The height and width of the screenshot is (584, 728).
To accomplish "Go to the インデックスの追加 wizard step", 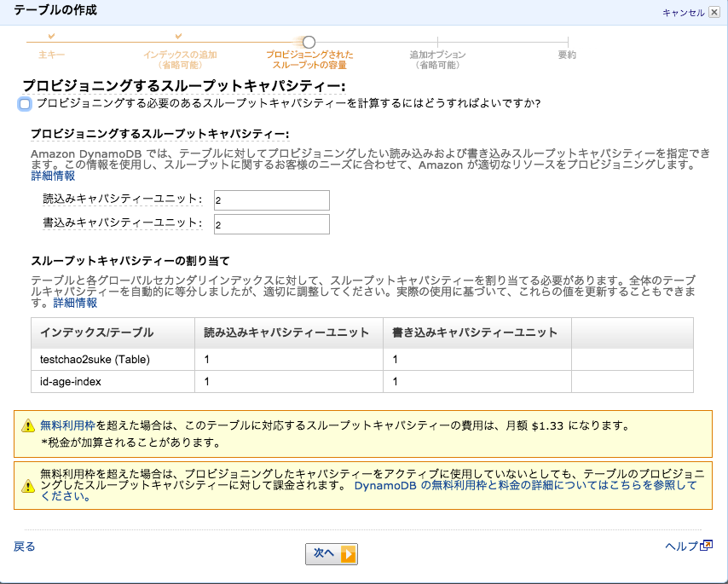I will pos(180,59).
